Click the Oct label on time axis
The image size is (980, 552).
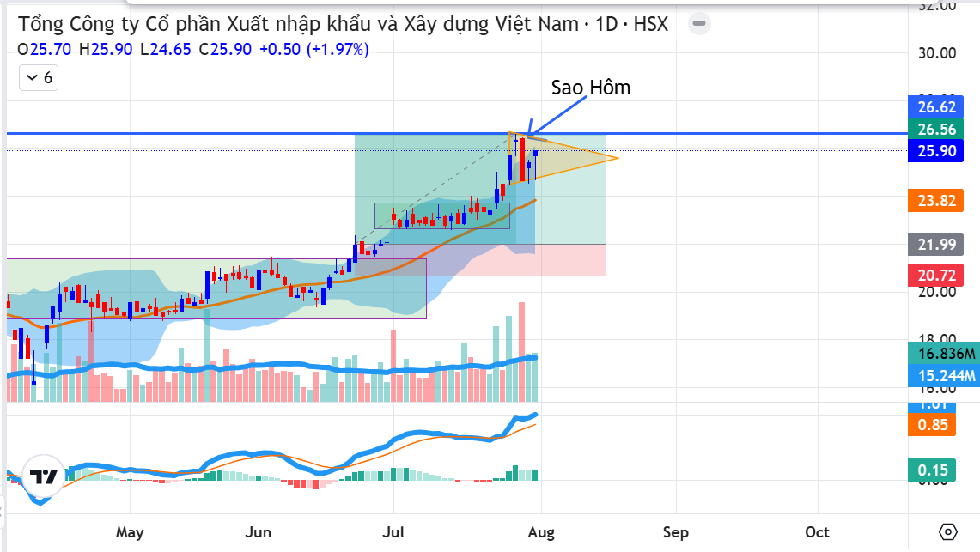tap(817, 532)
